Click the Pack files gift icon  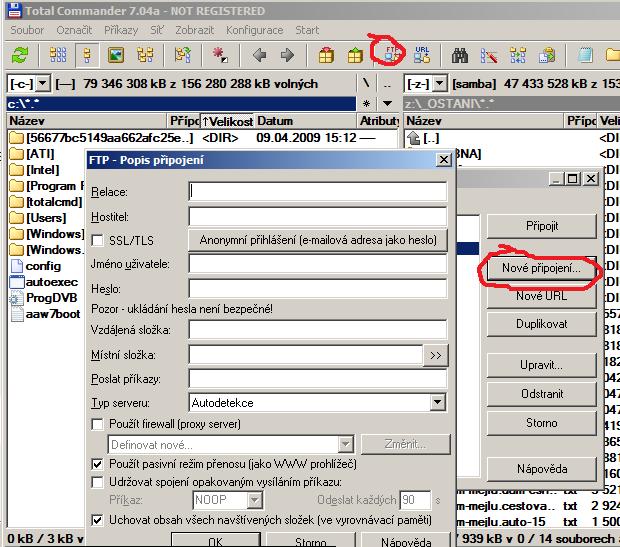(x=326, y=55)
